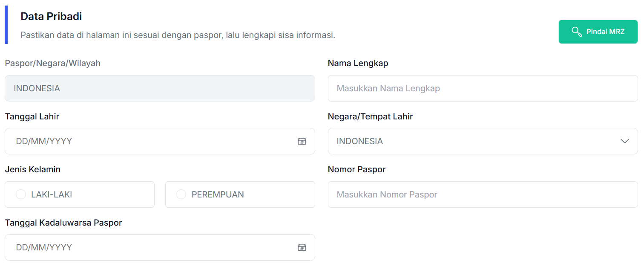
Task: Click the Negara/Tempat Lahir label
Action: coord(370,116)
